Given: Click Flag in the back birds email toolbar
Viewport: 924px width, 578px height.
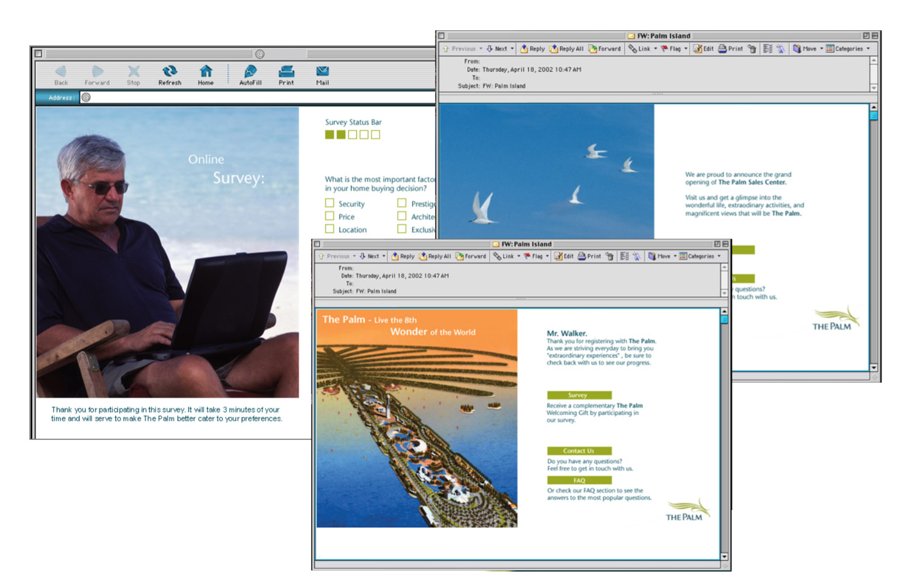Looking at the screenshot, I should point(671,49).
